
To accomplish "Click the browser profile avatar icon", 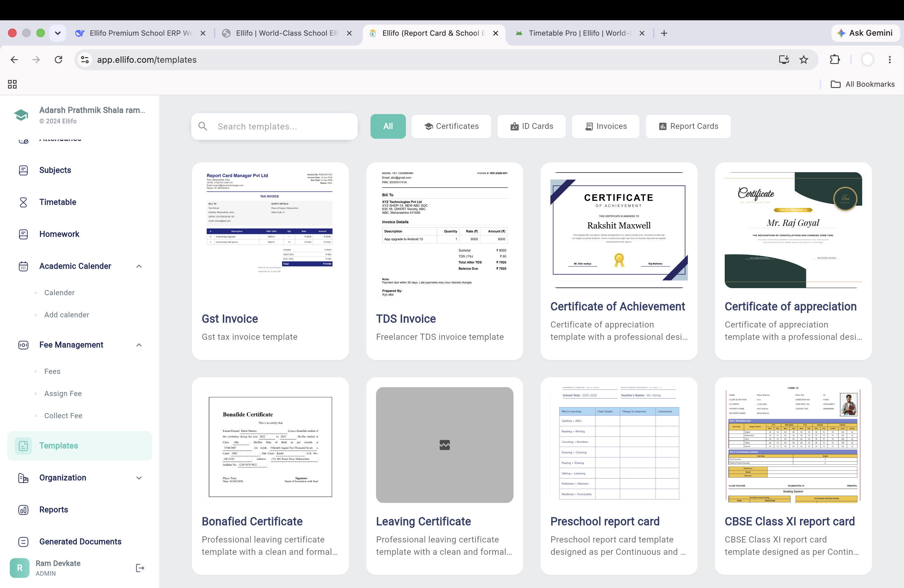I will click(x=867, y=60).
